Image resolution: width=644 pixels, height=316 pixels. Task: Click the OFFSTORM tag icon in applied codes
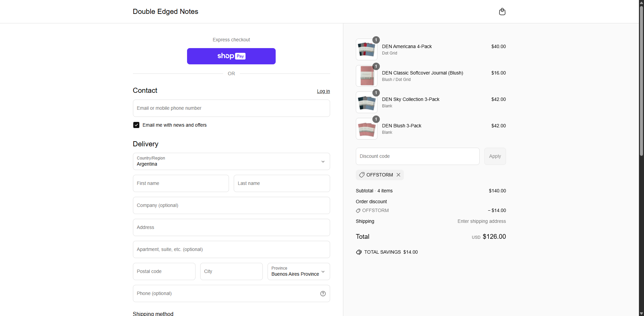(362, 175)
